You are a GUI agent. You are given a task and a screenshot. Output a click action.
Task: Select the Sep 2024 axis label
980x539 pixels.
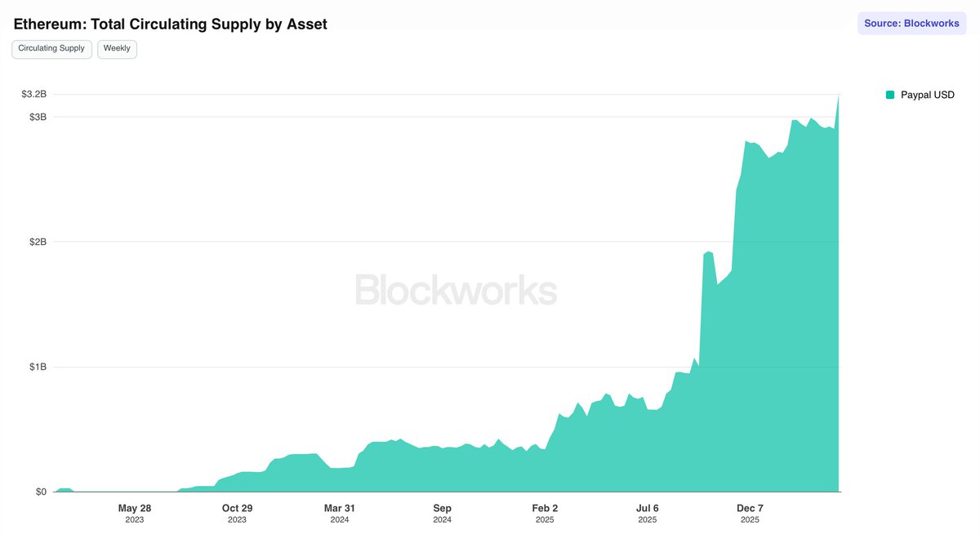coord(442,513)
